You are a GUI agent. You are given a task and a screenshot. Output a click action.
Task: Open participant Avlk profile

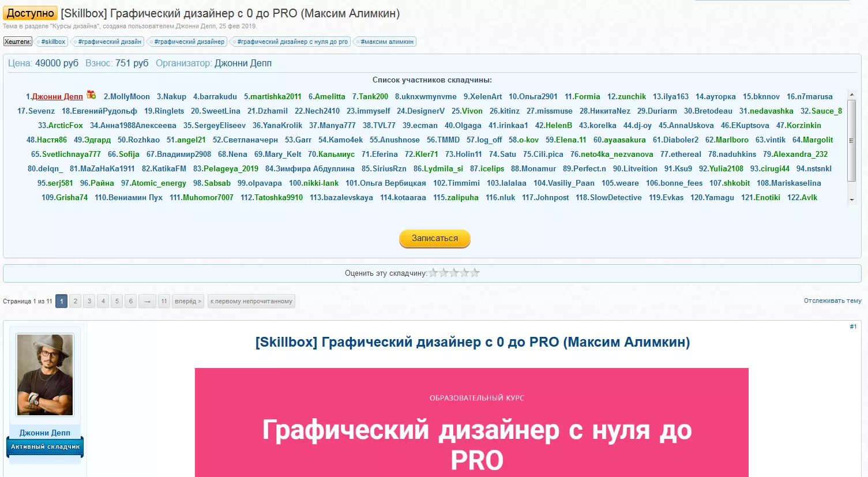coord(809,197)
